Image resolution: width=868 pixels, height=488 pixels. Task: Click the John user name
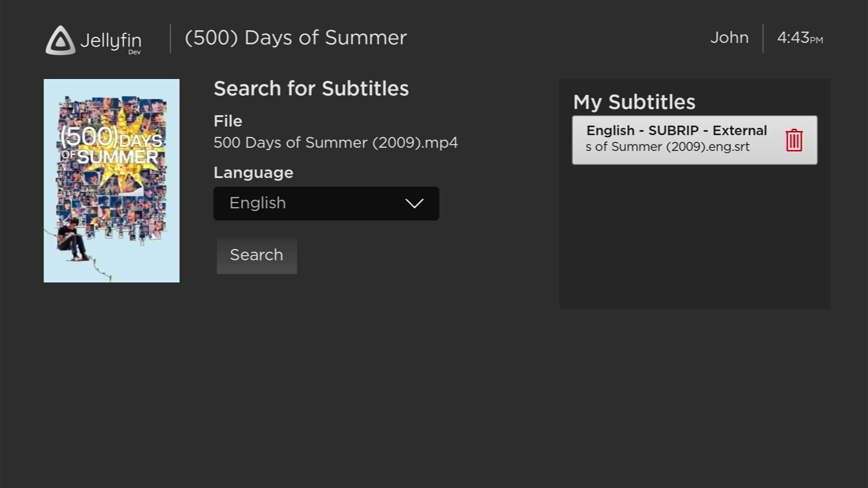pyautogui.click(x=729, y=38)
